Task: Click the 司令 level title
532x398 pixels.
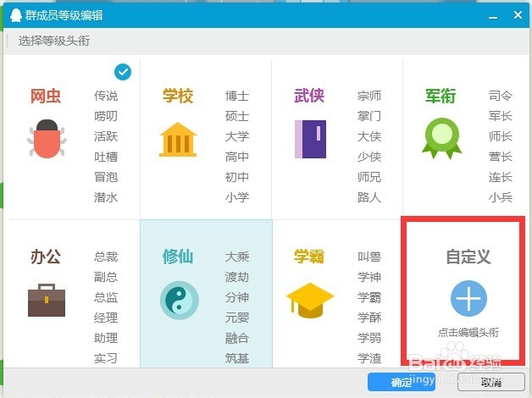Action: 501,96
